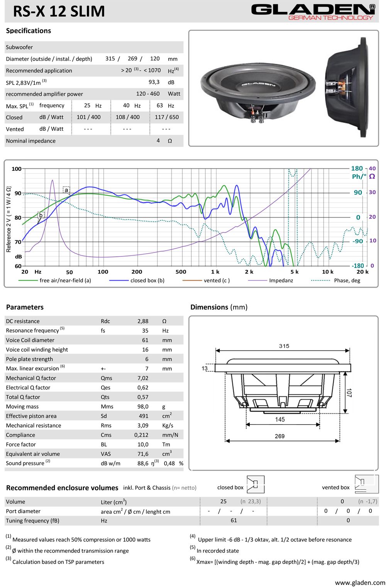The image size is (386, 588).
Task: Click the SPL value '93,3'
Action: pyautogui.click(x=154, y=82)
